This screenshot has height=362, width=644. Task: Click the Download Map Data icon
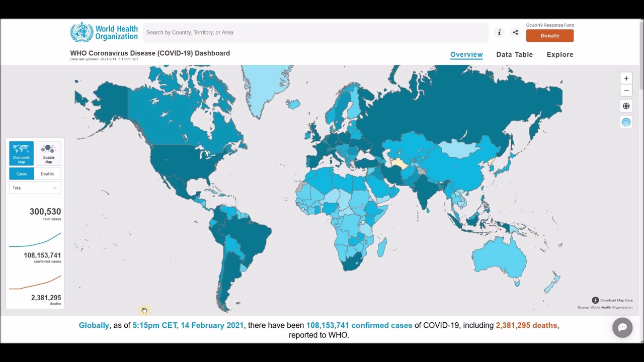(595, 300)
